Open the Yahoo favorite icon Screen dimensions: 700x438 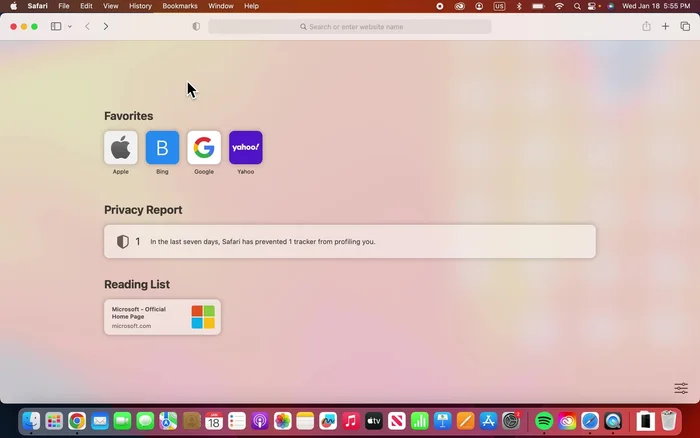pos(245,148)
